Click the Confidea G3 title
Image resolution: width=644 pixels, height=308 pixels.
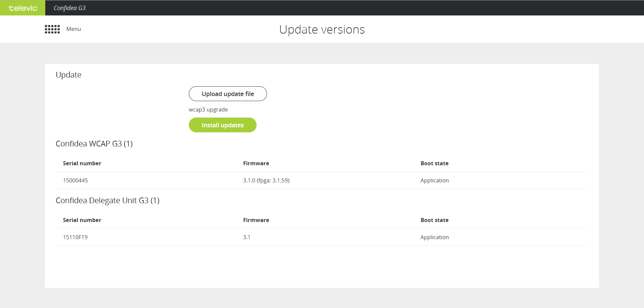[x=69, y=8]
